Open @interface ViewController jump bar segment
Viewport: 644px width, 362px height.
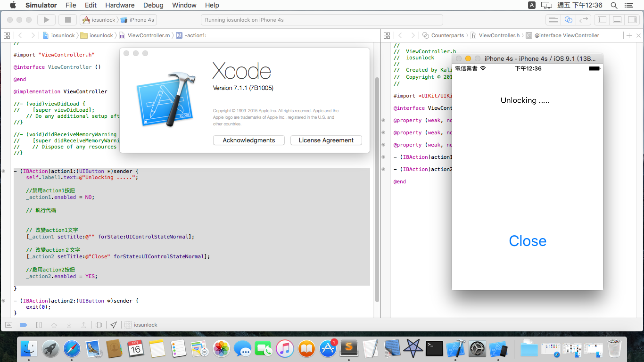(x=562, y=35)
